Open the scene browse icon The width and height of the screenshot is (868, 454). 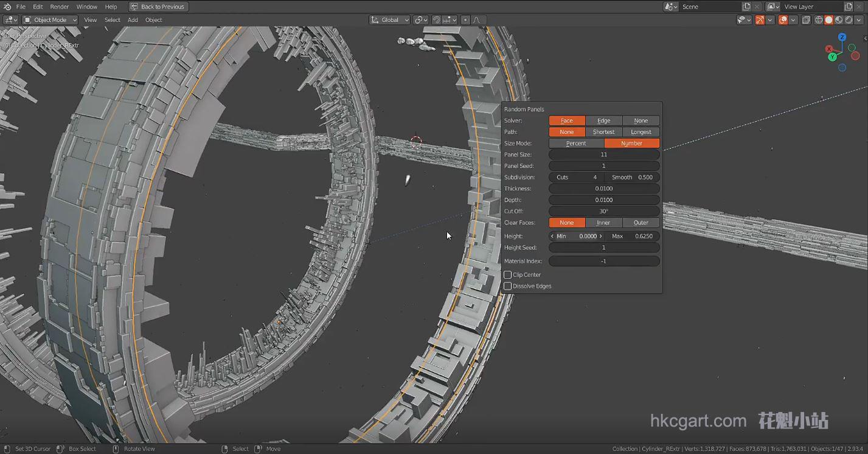(671, 7)
